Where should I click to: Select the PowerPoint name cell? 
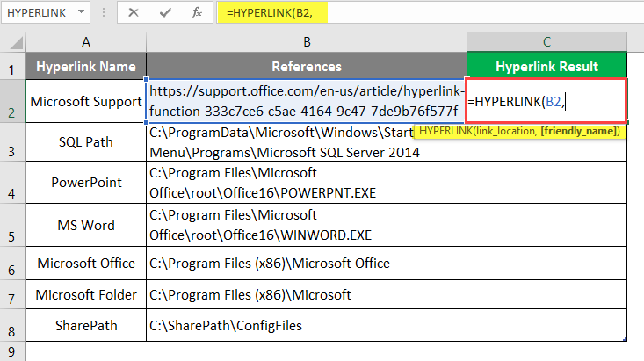point(86,183)
